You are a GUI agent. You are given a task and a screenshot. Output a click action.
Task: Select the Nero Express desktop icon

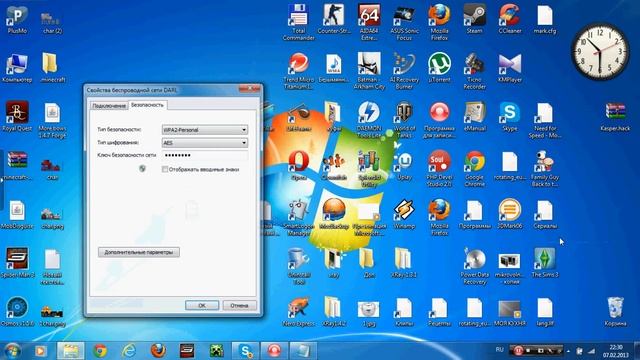point(298,312)
